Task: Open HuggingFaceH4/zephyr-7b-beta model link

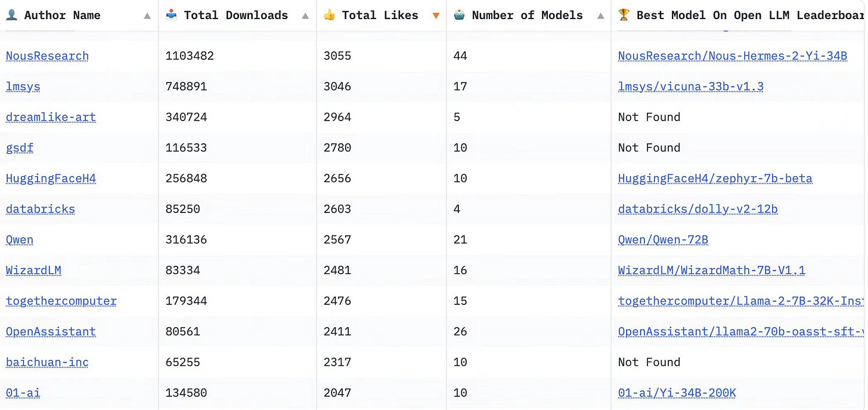Action: coord(715,178)
